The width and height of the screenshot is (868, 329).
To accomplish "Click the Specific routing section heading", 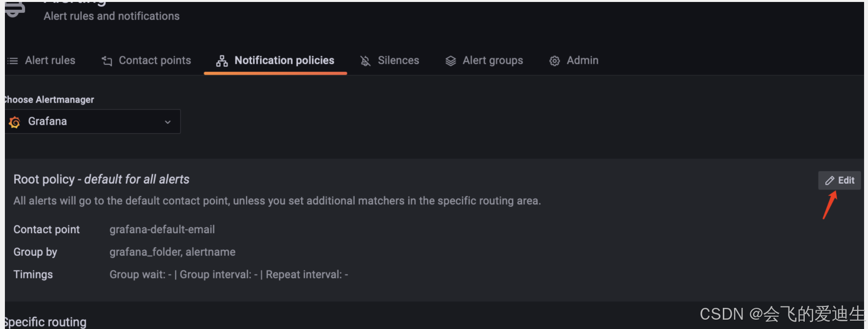I will point(45,322).
